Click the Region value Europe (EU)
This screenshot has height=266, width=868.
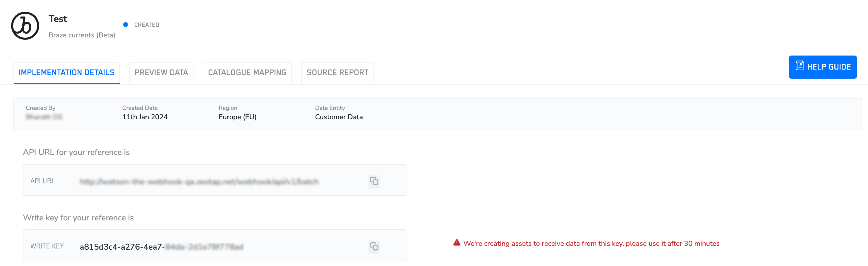click(x=237, y=117)
